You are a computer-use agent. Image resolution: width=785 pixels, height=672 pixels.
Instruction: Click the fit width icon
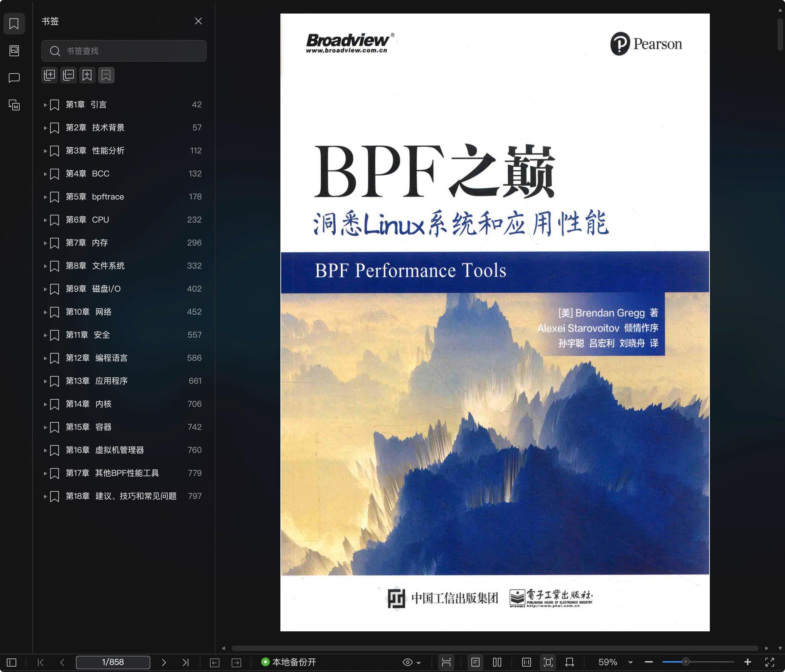[569, 663]
